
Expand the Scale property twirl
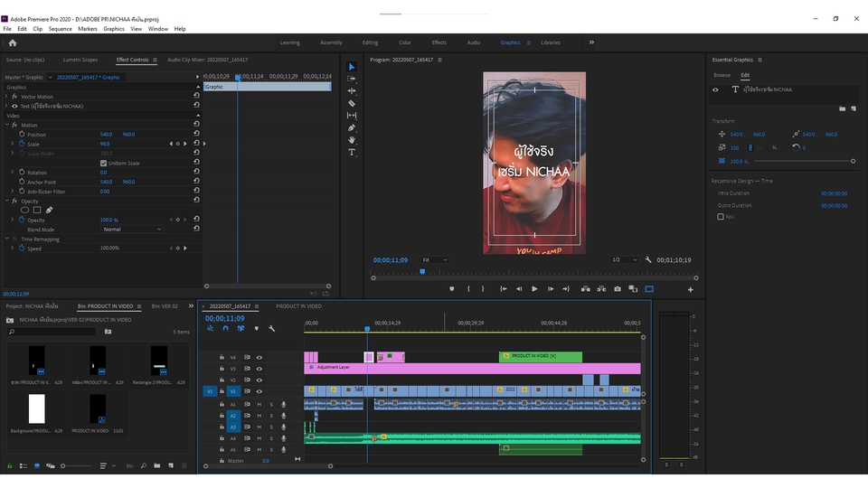(13, 144)
